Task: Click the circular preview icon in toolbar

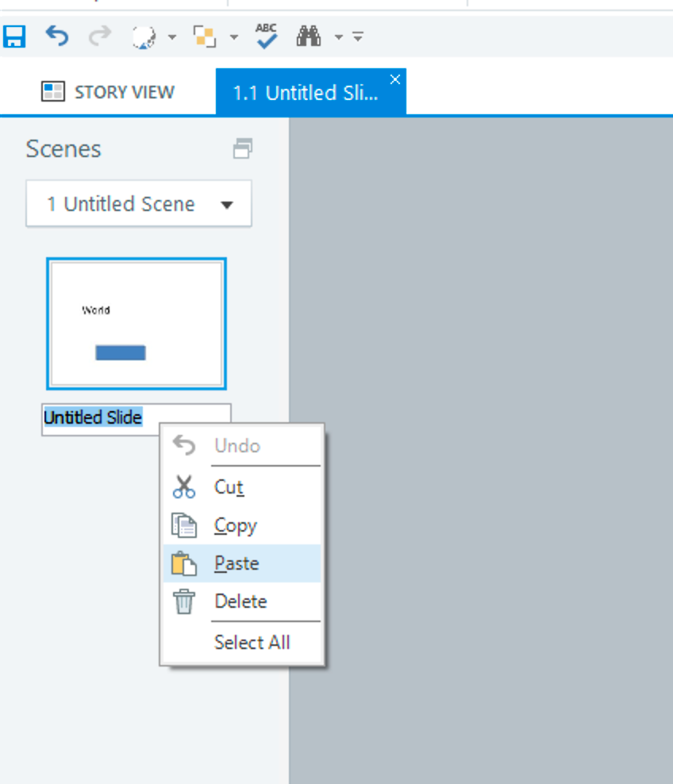Action: [x=143, y=37]
